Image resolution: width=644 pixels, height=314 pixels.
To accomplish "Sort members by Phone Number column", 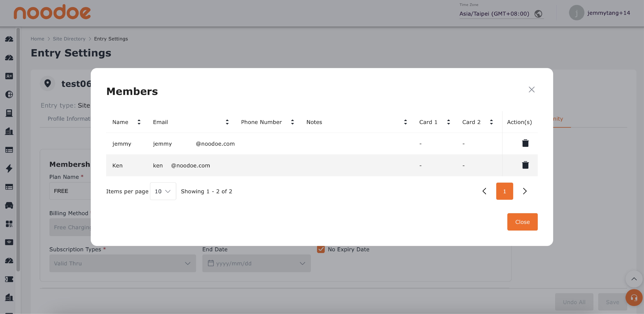I will click(292, 122).
